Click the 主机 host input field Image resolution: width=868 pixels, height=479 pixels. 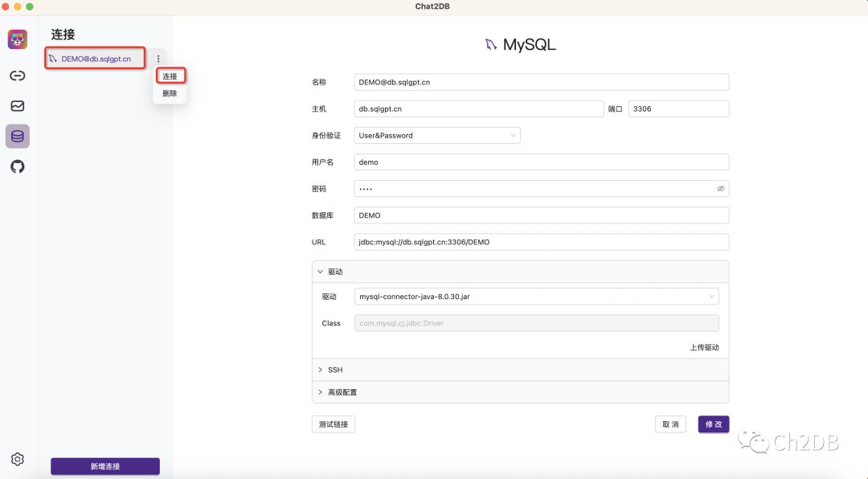click(479, 109)
